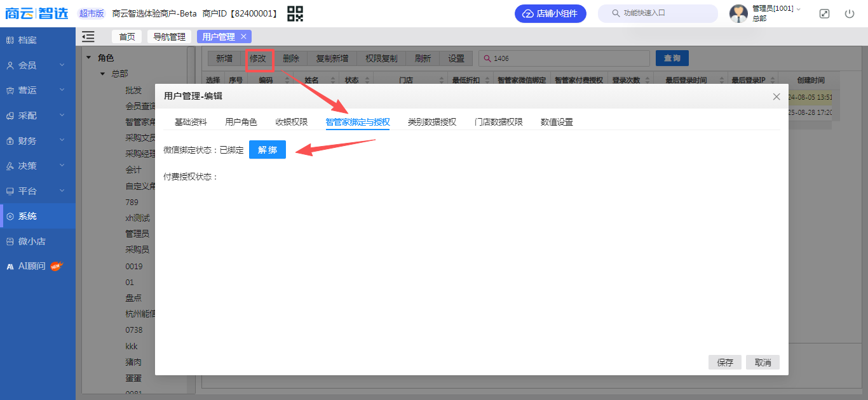This screenshot has width=868, height=400.
Task: Close the 用户管理-编辑 dialog
Action: tap(776, 97)
